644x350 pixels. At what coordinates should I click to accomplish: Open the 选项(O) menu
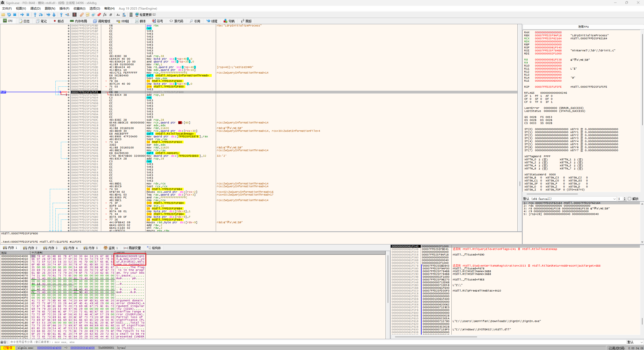(95, 8)
